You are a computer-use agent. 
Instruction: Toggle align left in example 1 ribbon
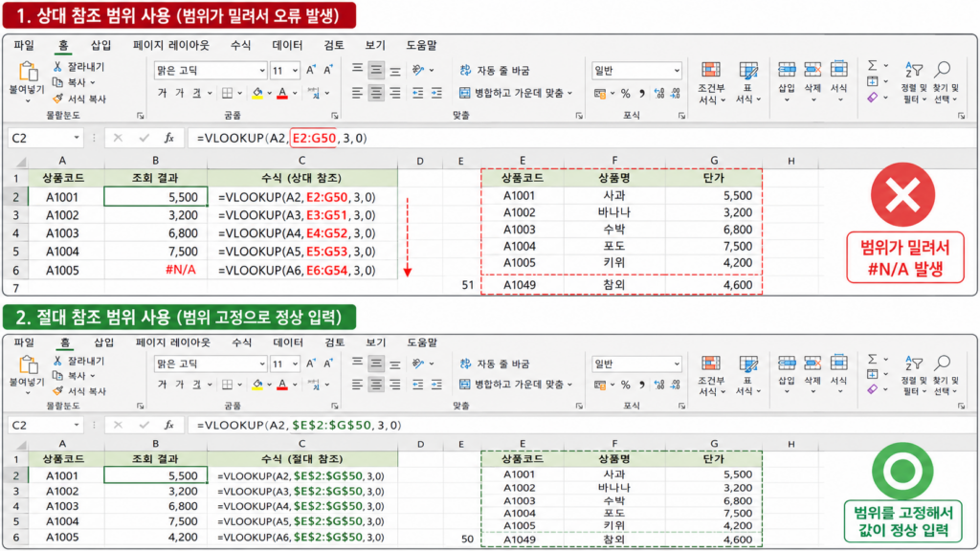tap(357, 93)
